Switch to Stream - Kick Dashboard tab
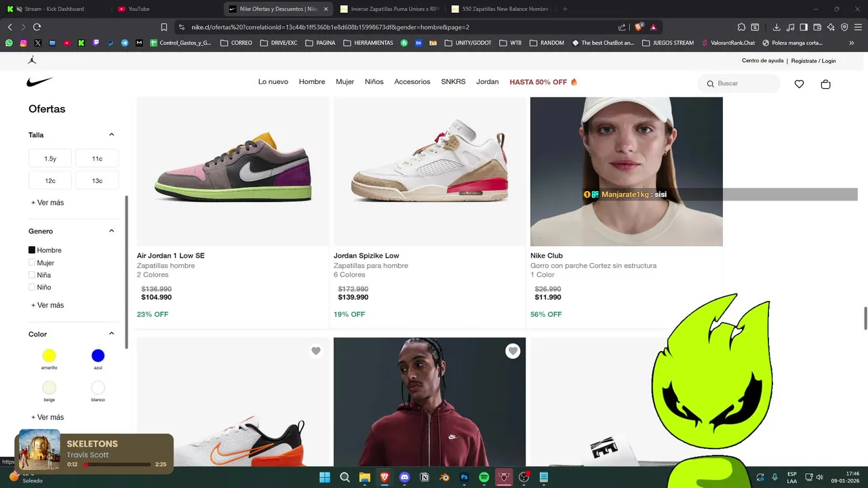The image size is (868, 488). click(x=54, y=9)
